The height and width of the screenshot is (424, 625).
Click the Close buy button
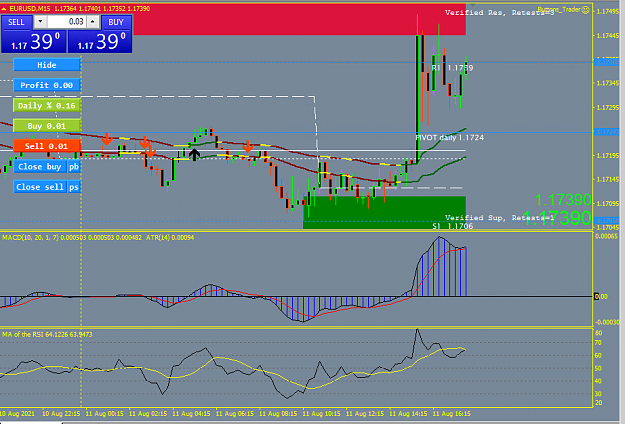(40, 167)
